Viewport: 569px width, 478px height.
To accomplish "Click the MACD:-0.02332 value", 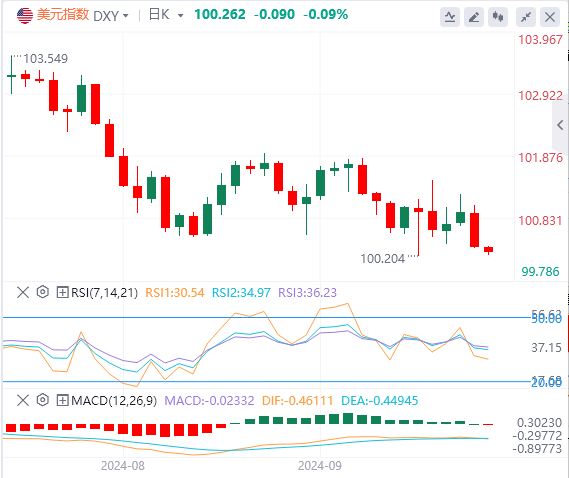I will point(209,401).
